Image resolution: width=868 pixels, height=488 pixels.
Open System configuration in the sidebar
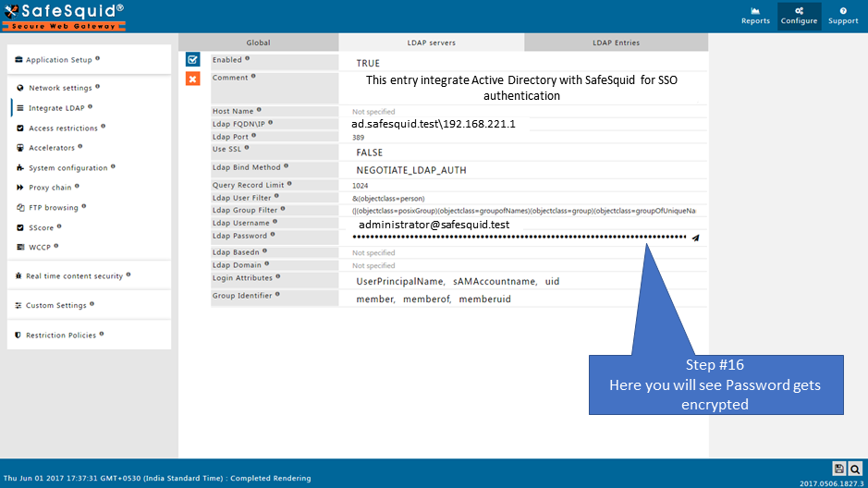[68, 167]
